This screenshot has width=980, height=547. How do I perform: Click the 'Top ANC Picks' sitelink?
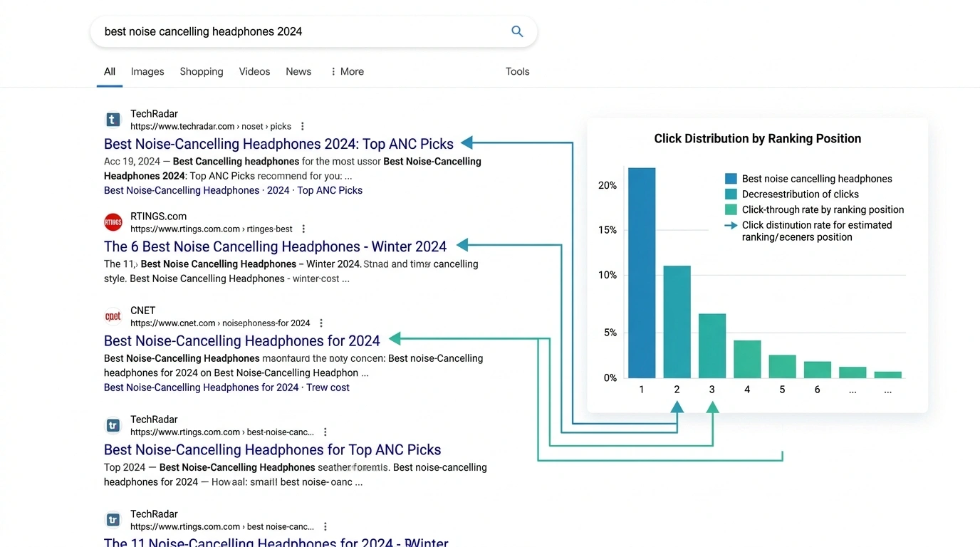click(x=330, y=190)
